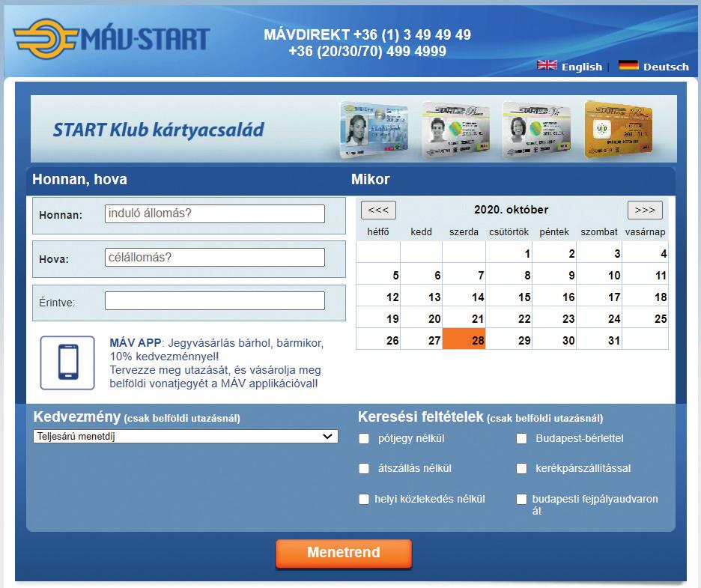Click the German flag icon
This screenshot has width=701, height=588.
[628, 65]
